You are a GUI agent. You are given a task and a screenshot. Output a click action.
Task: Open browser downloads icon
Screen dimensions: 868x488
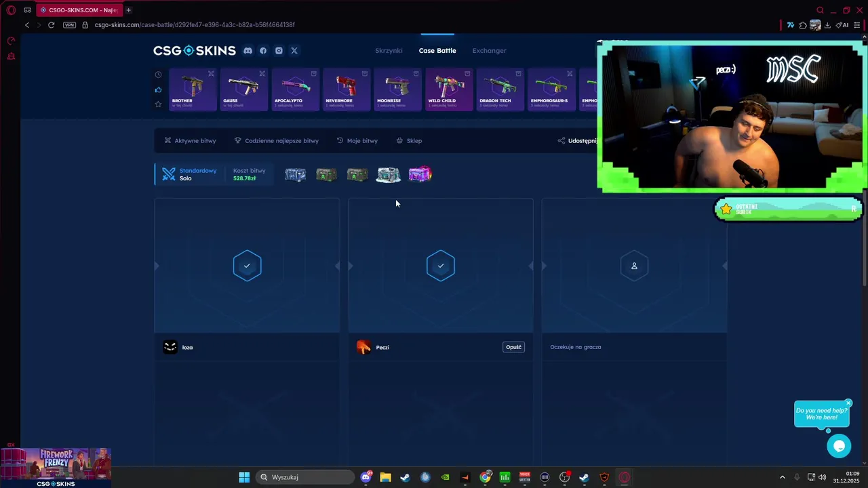point(827,25)
